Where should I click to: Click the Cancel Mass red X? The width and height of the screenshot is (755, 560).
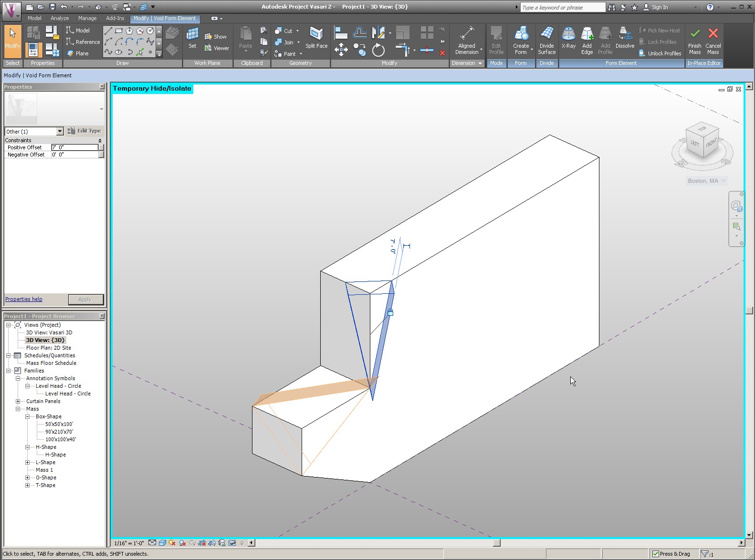click(x=713, y=39)
